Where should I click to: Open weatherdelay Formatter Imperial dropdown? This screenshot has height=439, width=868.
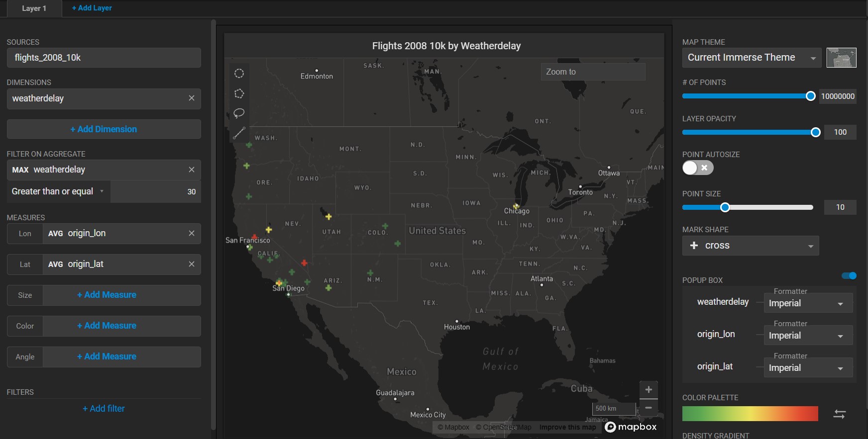807,303
